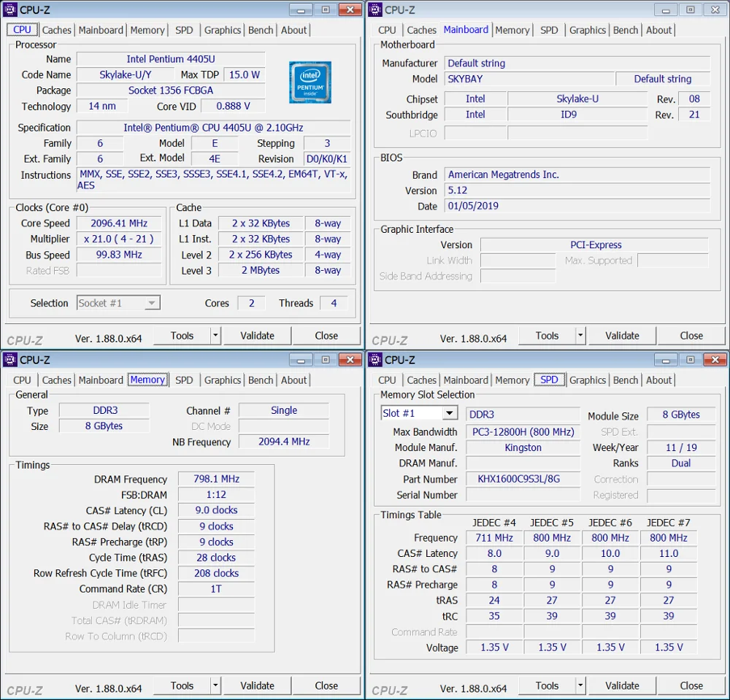Click the Week/Year value '11 / 19'
730x700 pixels.
(681, 447)
